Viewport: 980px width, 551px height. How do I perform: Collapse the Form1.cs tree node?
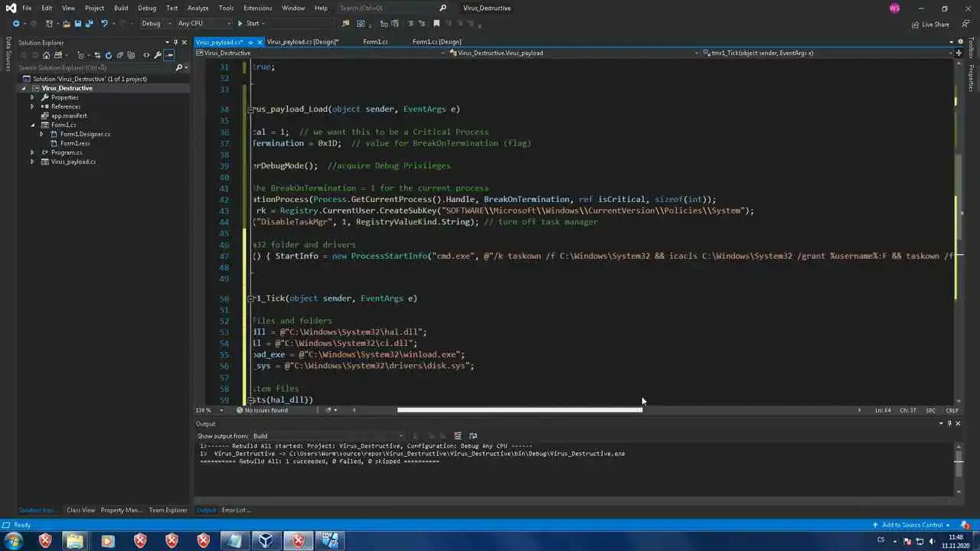(32, 125)
